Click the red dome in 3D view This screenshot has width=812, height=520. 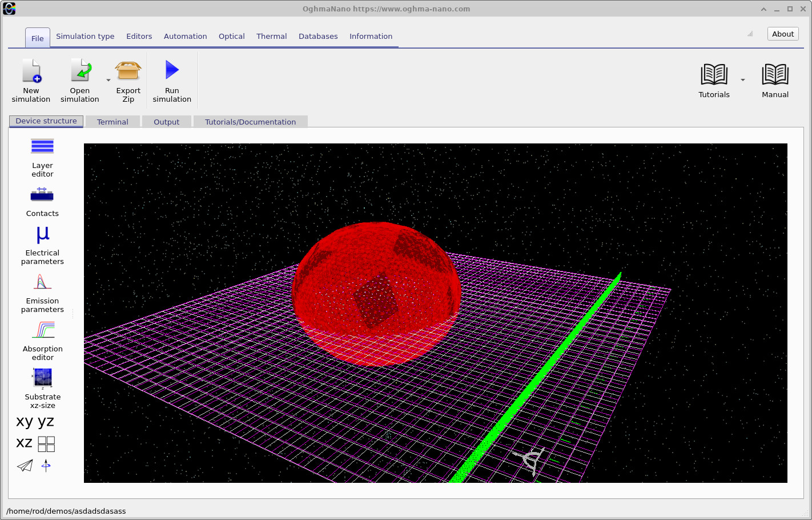click(x=376, y=293)
